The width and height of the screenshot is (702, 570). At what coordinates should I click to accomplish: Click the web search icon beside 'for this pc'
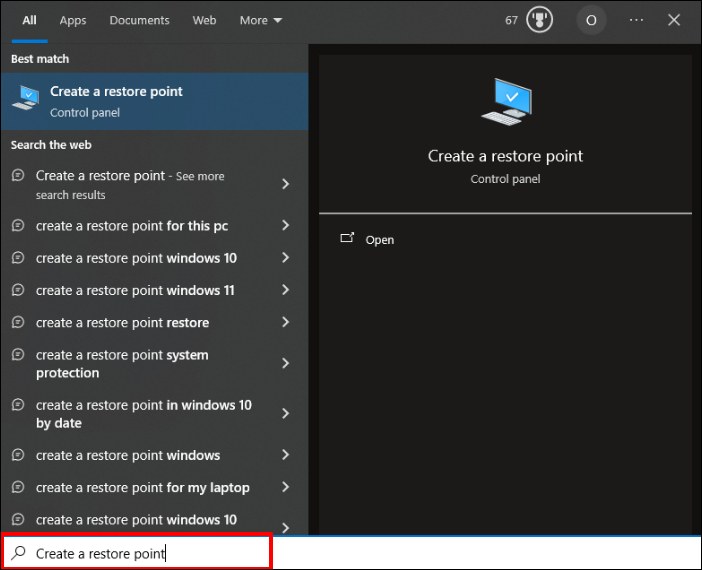[18, 226]
